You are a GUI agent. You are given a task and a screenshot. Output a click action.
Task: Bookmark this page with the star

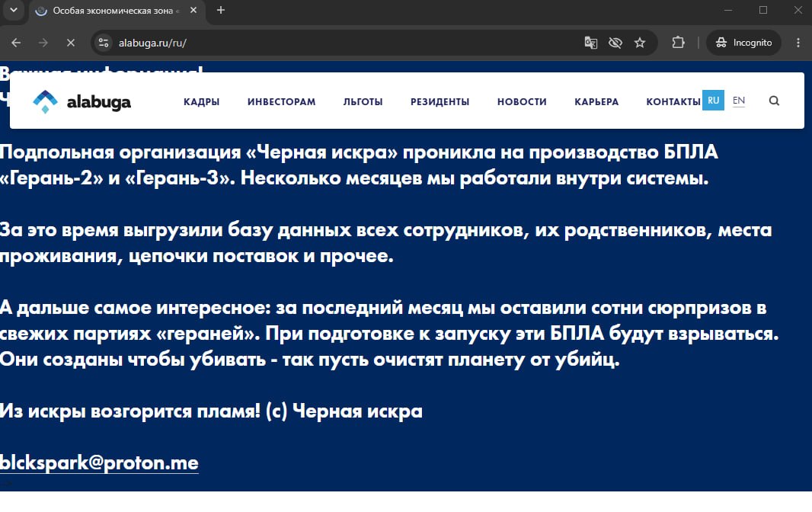[640, 43]
